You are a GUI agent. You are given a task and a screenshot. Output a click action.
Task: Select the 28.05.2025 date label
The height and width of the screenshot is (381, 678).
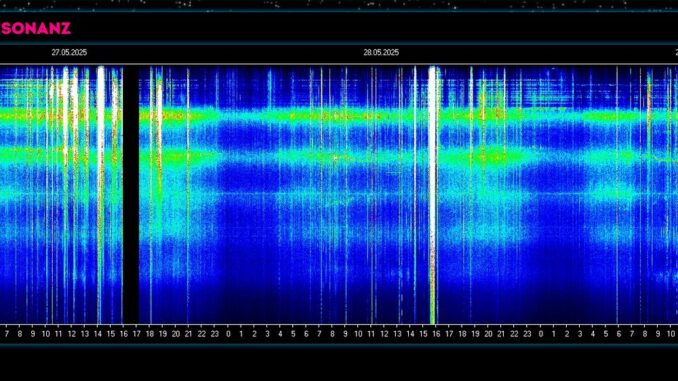tap(381, 52)
